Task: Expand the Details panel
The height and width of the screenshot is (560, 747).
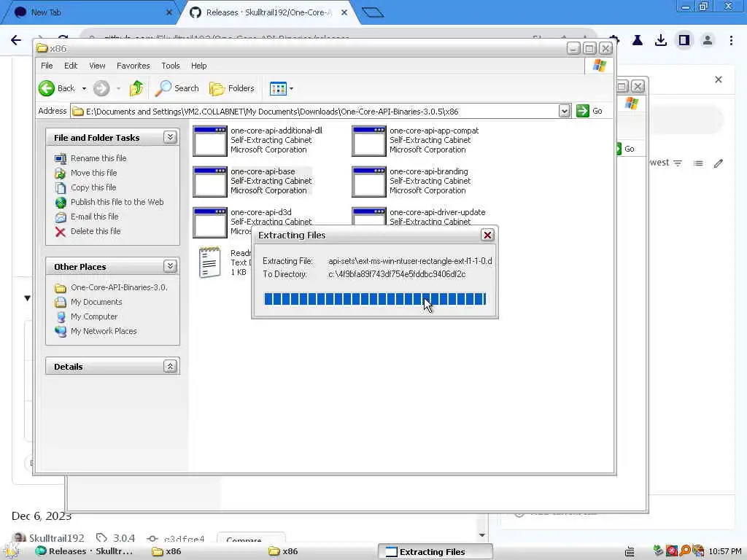Action: [170, 366]
